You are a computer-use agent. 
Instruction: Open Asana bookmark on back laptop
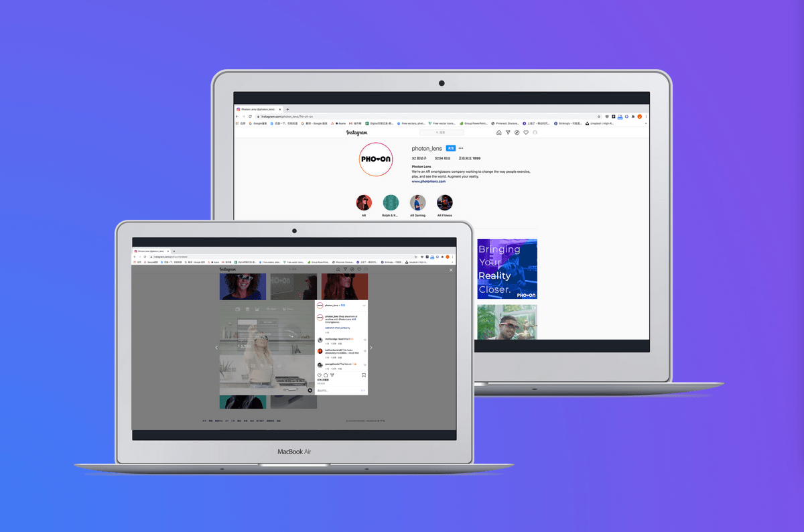(340, 123)
